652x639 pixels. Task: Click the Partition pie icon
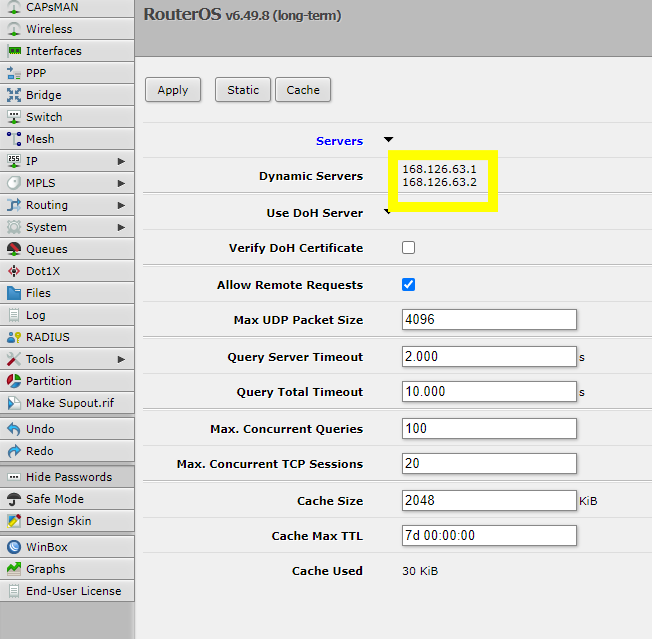click(14, 381)
